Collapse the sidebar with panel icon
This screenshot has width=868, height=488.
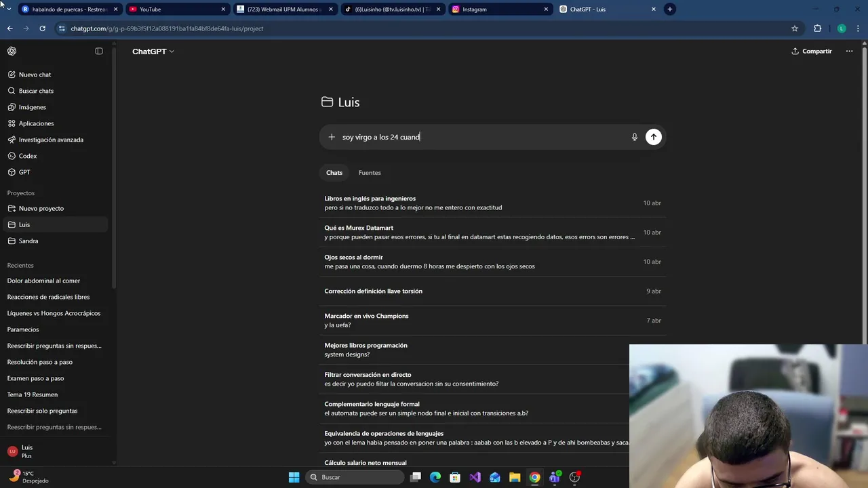coord(99,51)
